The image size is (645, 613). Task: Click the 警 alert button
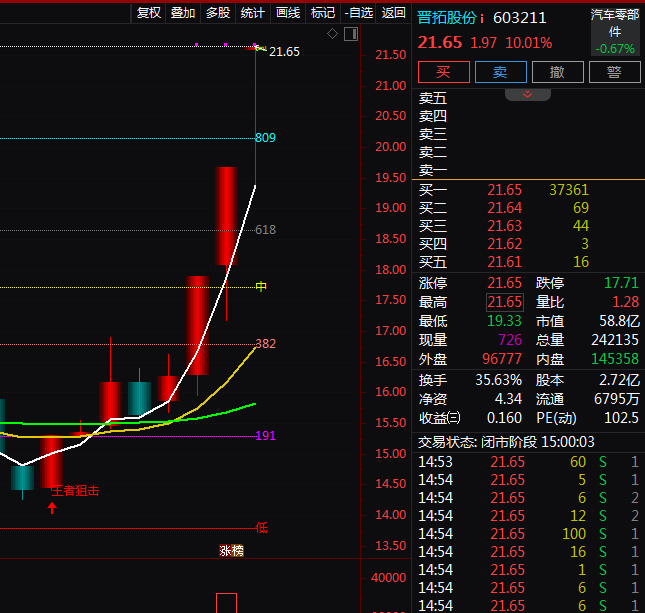click(615, 72)
